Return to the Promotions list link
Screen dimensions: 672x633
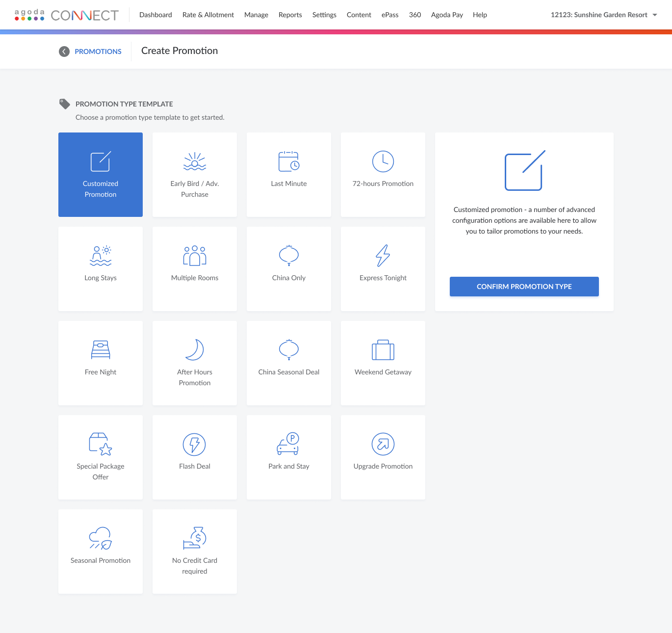click(98, 52)
